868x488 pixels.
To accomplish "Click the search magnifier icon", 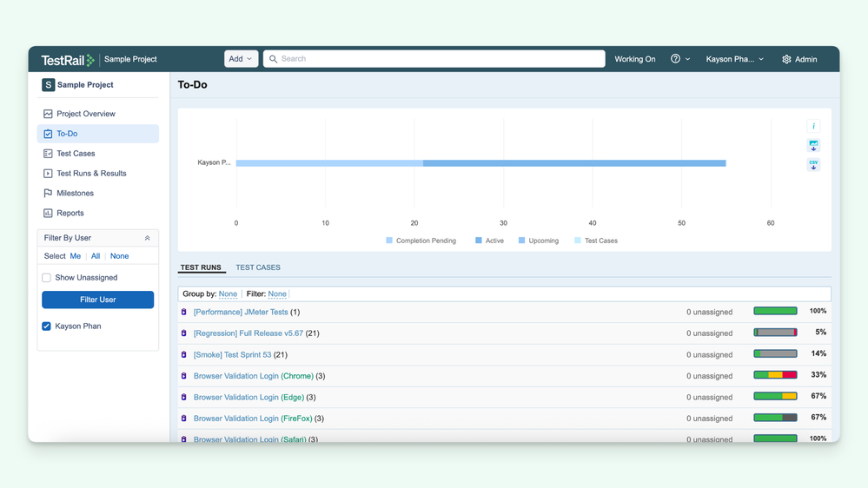I will click(273, 59).
